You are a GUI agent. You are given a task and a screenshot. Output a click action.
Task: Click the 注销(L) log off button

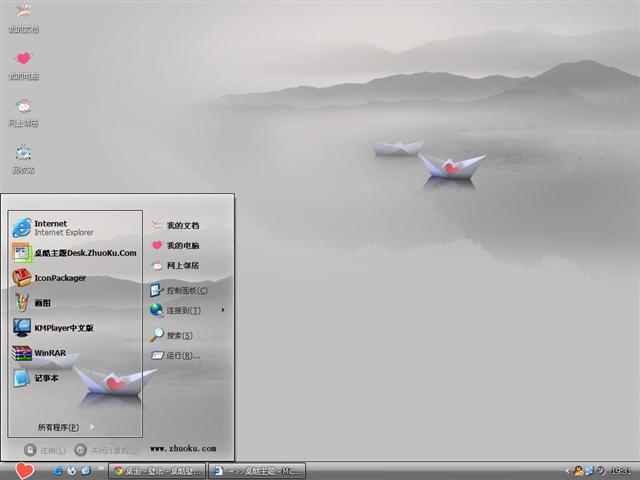click(x=45, y=450)
